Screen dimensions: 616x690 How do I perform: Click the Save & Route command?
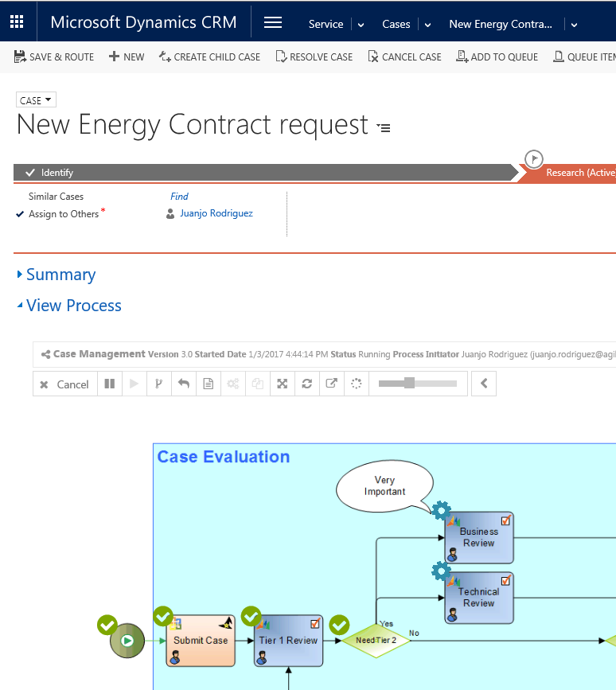[x=54, y=57]
